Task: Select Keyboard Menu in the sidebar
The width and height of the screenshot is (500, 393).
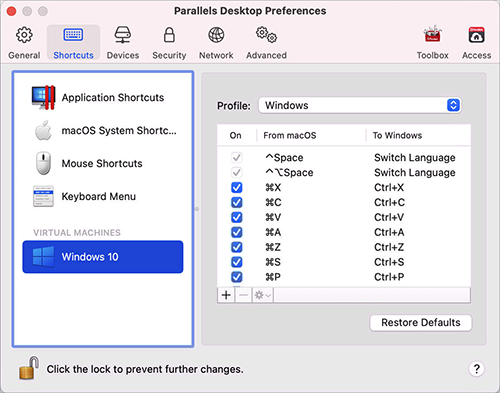Action: pos(103,196)
